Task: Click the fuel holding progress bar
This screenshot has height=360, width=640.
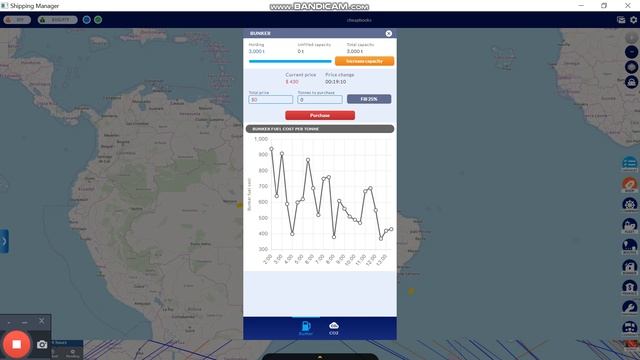Action: (290, 62)
